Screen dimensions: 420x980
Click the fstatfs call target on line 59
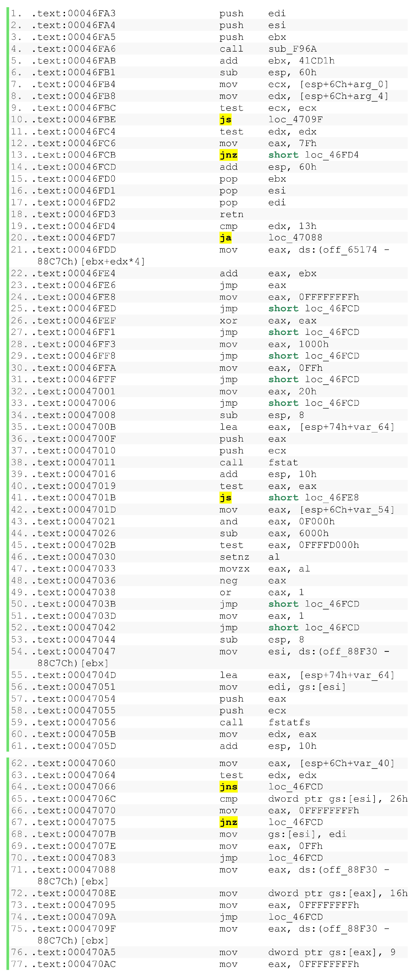290,722
